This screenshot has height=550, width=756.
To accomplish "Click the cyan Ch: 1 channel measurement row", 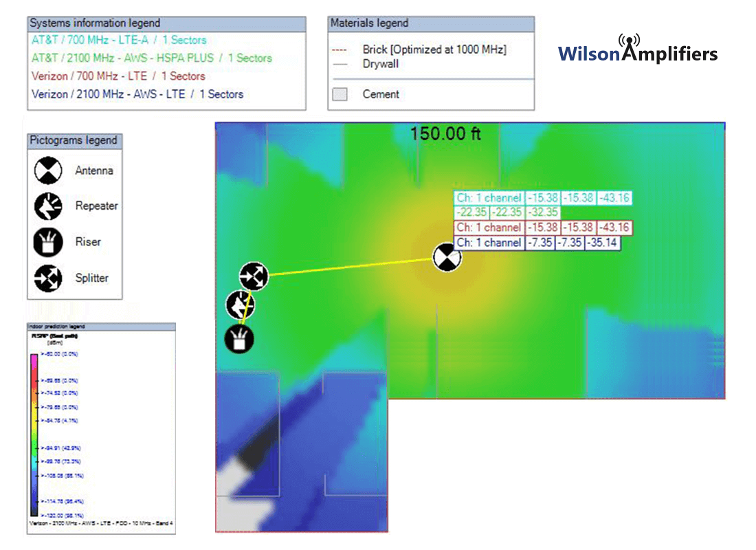I will 488,197.
